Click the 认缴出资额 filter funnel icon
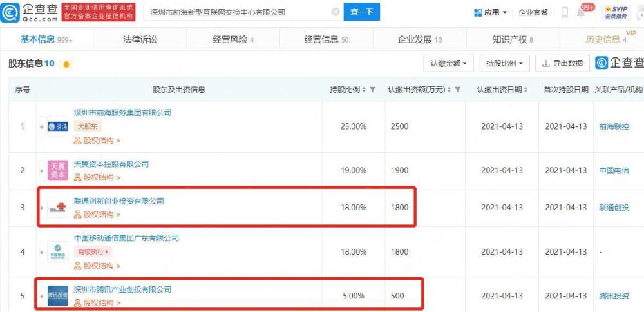Screen dimensions: 644x312 tap(457, 90)
